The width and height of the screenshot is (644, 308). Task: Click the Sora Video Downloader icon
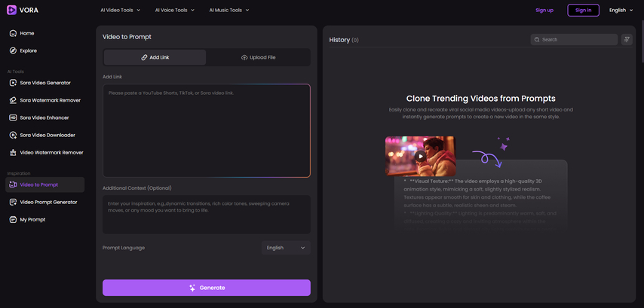[13, 135]
